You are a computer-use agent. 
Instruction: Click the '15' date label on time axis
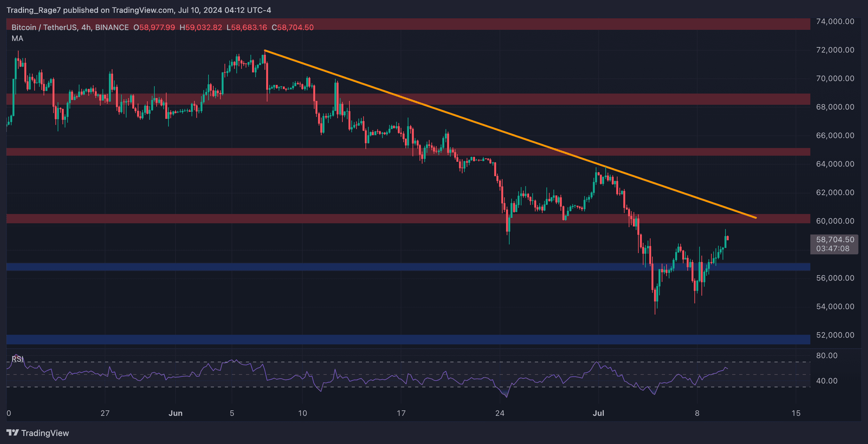click(x=796, y=413)
